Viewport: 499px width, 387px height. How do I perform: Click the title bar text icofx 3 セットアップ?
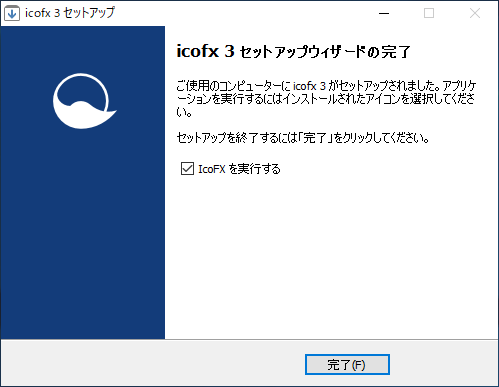[70, 13]
